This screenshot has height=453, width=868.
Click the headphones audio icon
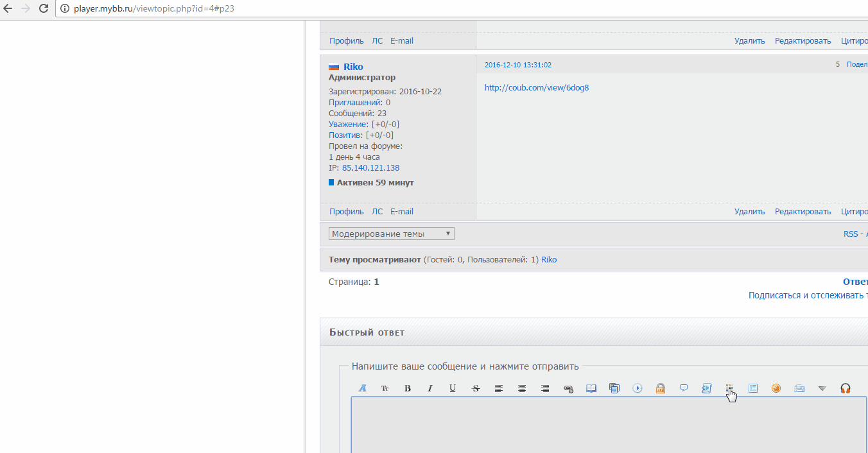coord(846,388)
